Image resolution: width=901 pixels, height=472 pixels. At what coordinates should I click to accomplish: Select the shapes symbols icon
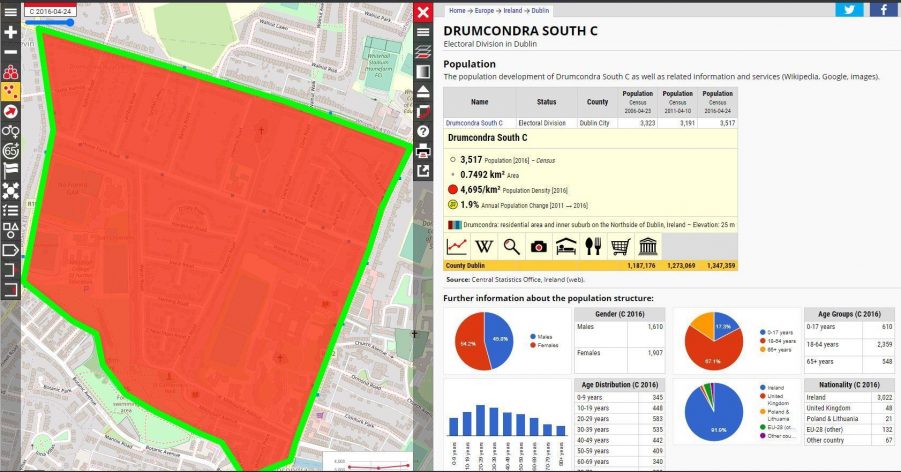click(x=10, y=230)
